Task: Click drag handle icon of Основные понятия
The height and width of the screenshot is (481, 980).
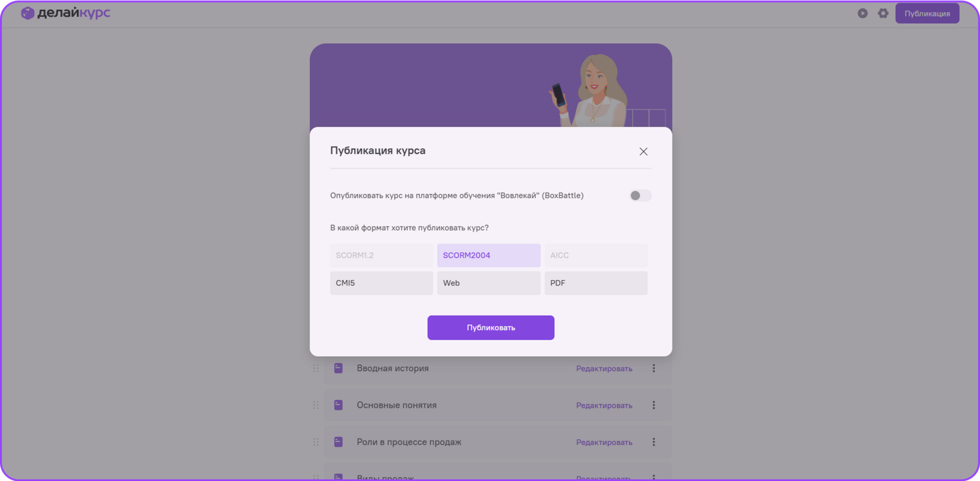Action: tap(316, 405)
